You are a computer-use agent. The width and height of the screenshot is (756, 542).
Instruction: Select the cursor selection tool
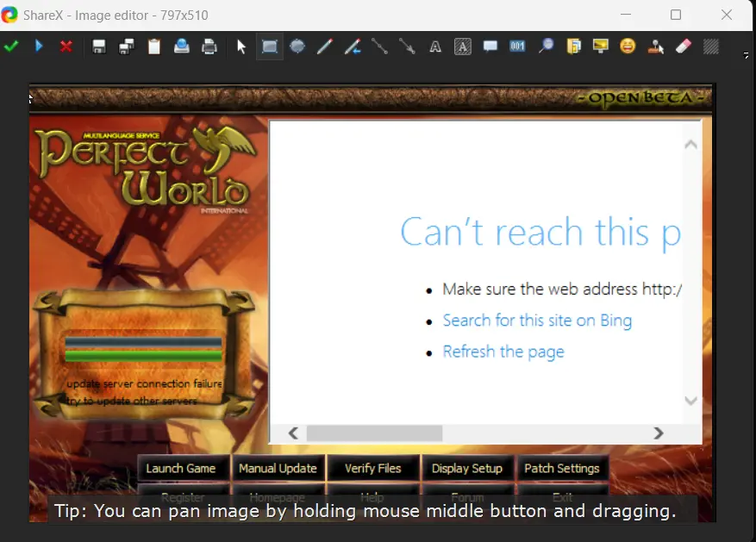[241, 47]
